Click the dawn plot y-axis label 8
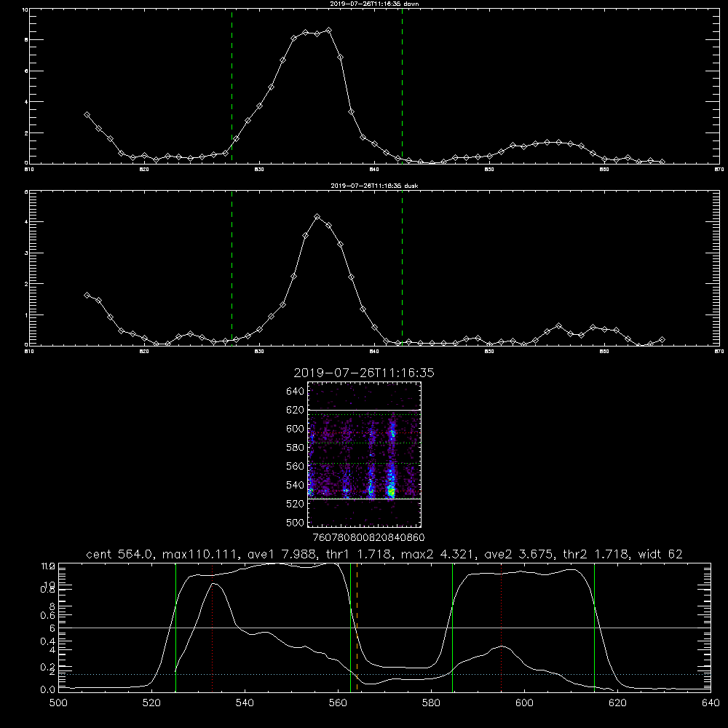This screenshot has height=728, width=728. tap(26, 40)
